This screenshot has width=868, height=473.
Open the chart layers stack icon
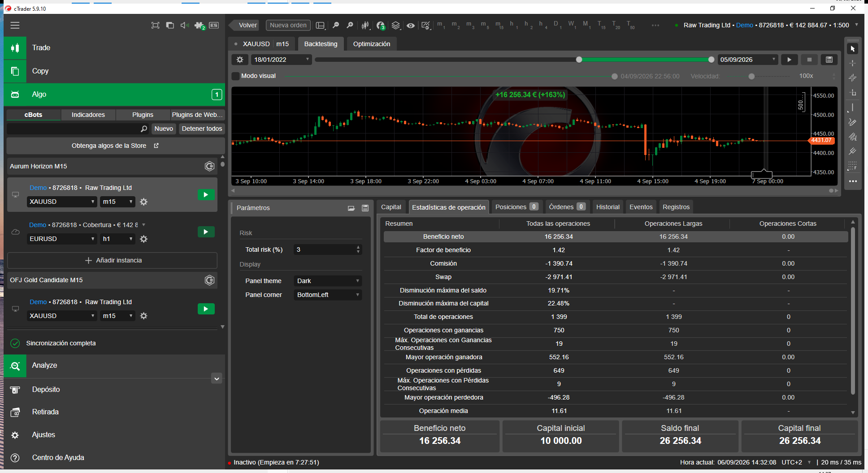[x=396, y=26]
